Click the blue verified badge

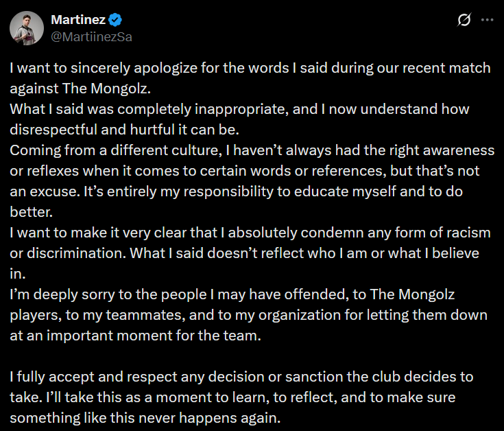pyautogui.click(x=117, y=19)
